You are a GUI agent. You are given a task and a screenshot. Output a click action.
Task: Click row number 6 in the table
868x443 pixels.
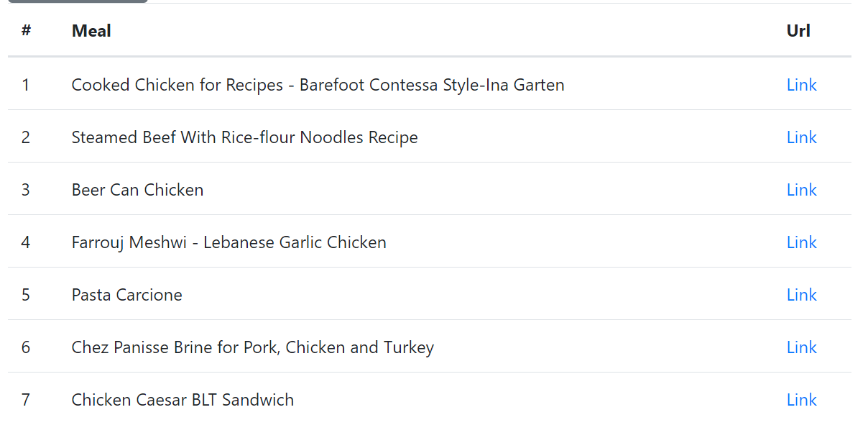click(x=26, y=347)
